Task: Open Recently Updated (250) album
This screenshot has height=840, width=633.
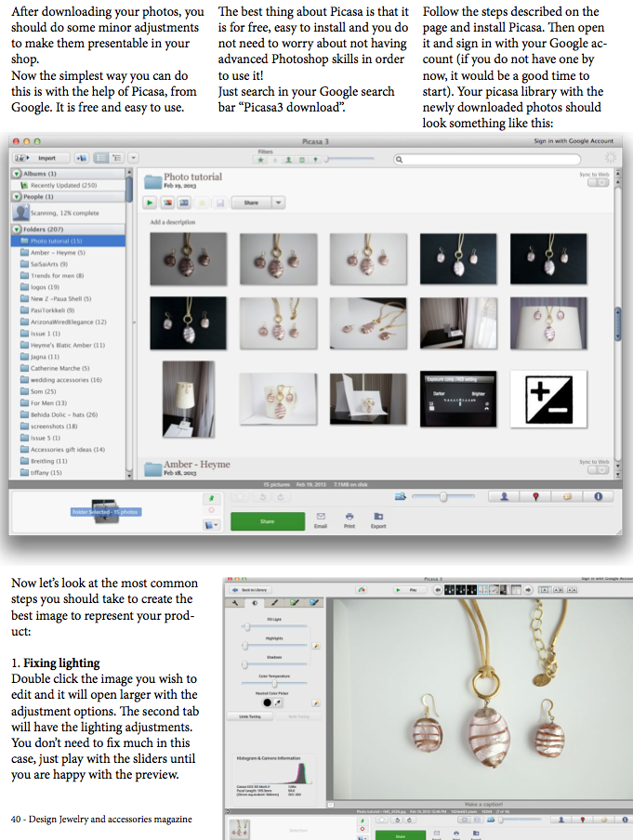Action: [63, 185]
